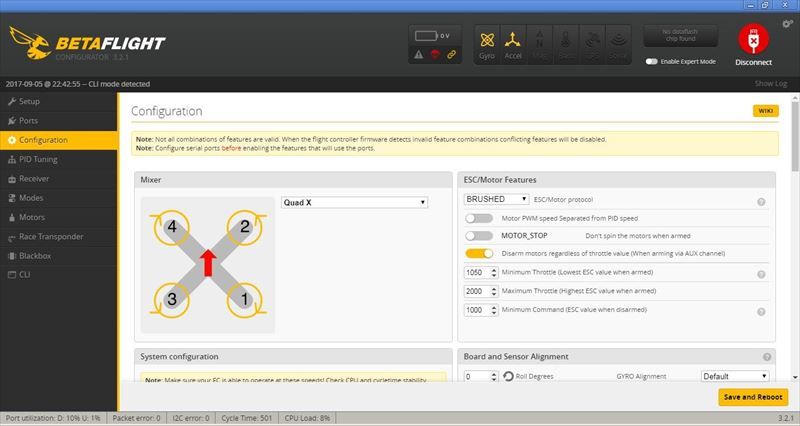Click the I2C error: 0 status
Image resolution: width=800 pixels, height=426 pixels.
click(x=191, y=418)
